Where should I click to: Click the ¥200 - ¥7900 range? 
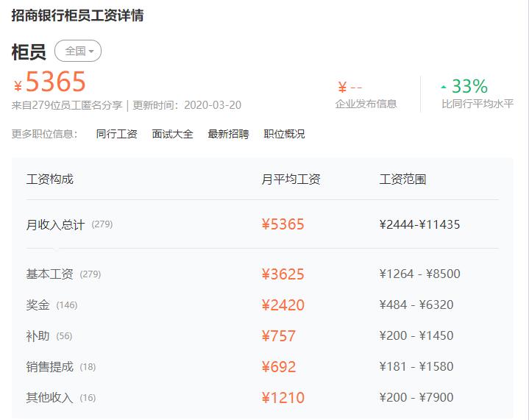[416, 398]
